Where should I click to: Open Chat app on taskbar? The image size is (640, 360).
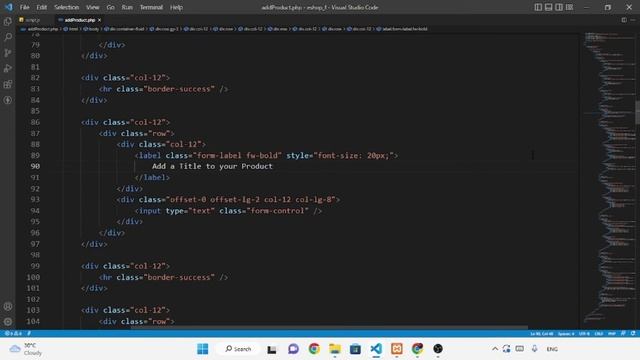[293, 349]
